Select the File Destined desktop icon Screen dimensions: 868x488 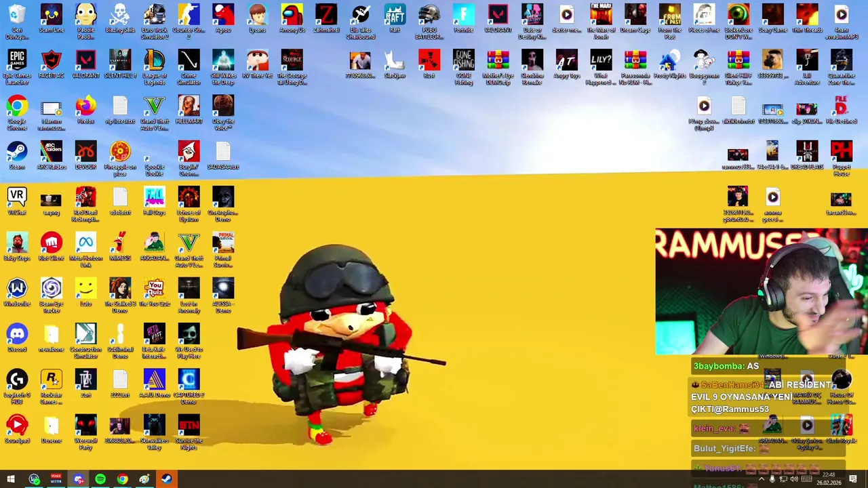841,110
